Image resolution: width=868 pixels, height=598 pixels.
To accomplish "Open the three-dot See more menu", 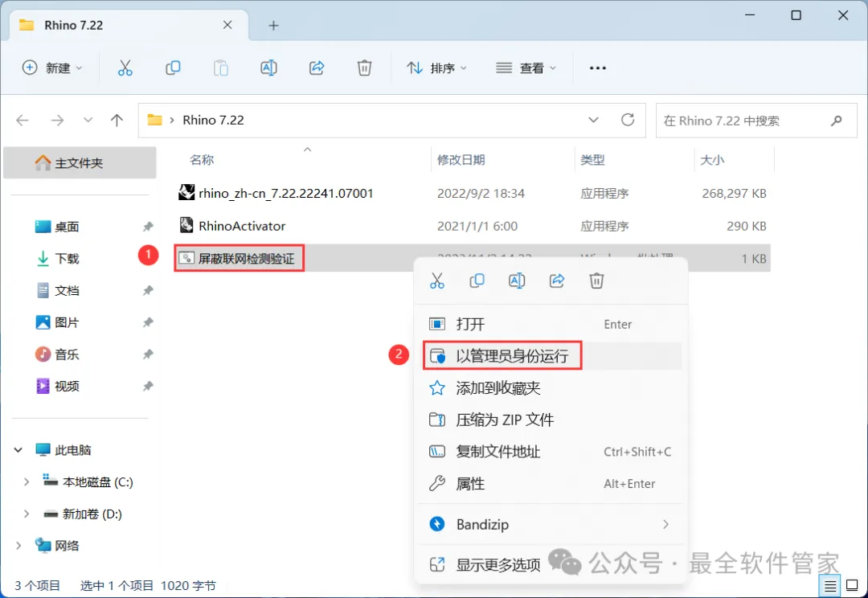I will 598,68.
